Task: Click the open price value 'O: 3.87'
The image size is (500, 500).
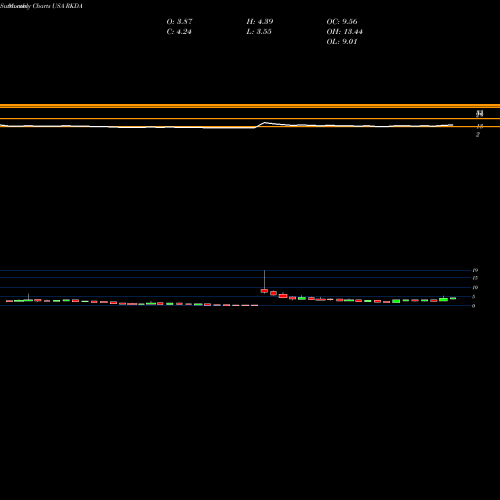Action: [x=179, y=22]
